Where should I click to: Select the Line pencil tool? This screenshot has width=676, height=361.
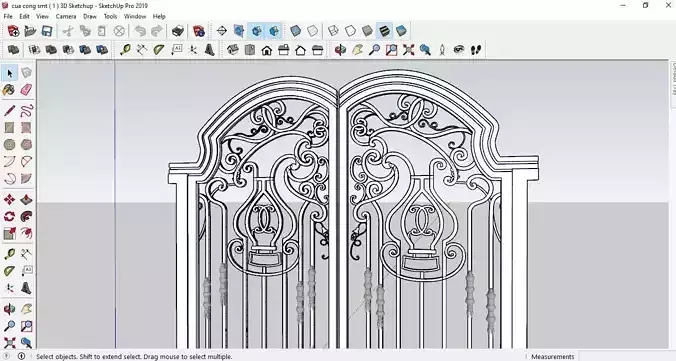click(9, 110)
